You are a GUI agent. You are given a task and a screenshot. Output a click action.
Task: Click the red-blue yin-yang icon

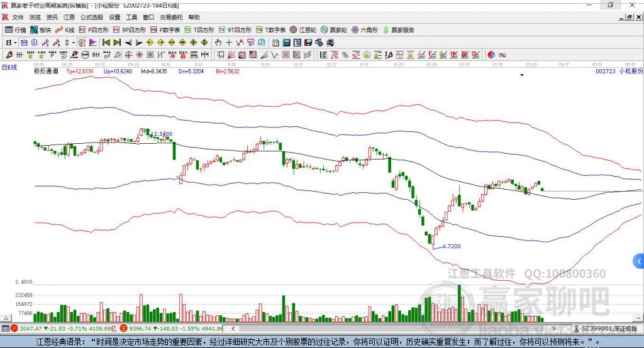point(491,55)
